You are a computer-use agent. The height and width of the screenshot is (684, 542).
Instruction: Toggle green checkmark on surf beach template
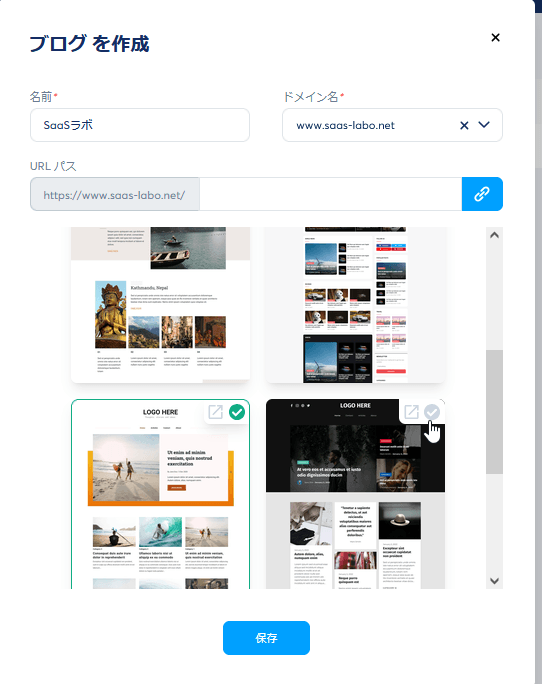tap(237, 412)
